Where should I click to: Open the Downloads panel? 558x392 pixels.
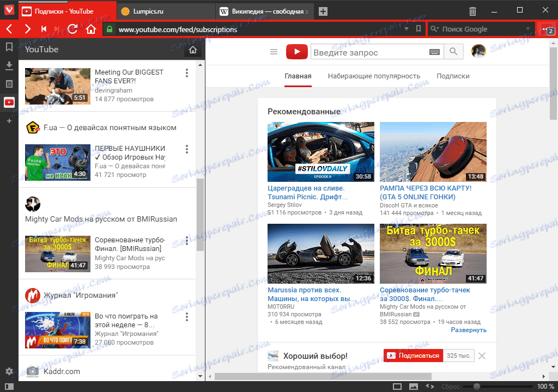coord(9,65)
